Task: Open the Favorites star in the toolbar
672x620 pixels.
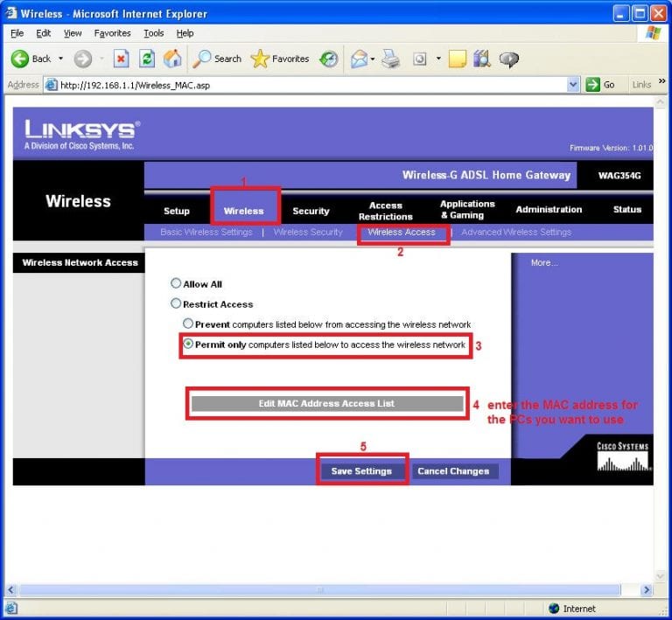Action: (280, 59)
